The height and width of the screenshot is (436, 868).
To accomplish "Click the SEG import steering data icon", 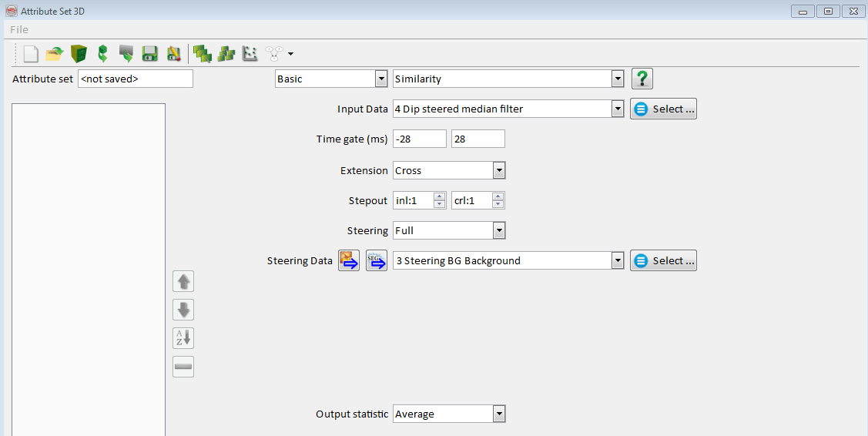I will point(376,261).
